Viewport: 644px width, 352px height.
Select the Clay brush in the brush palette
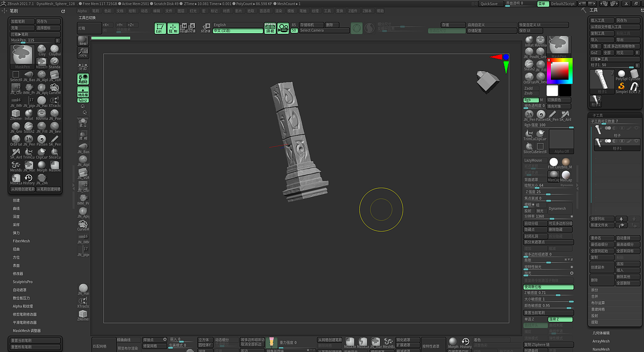[42, 49]
